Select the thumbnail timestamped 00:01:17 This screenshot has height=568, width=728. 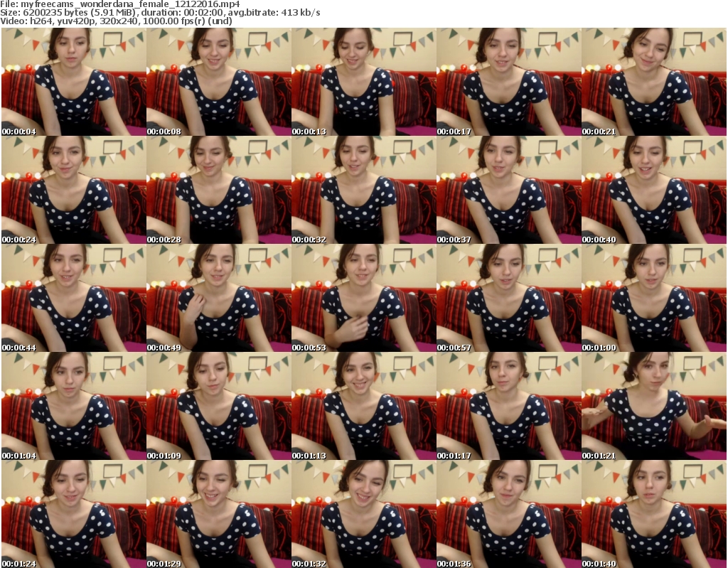pyautogui.click(x=509, y=406)
